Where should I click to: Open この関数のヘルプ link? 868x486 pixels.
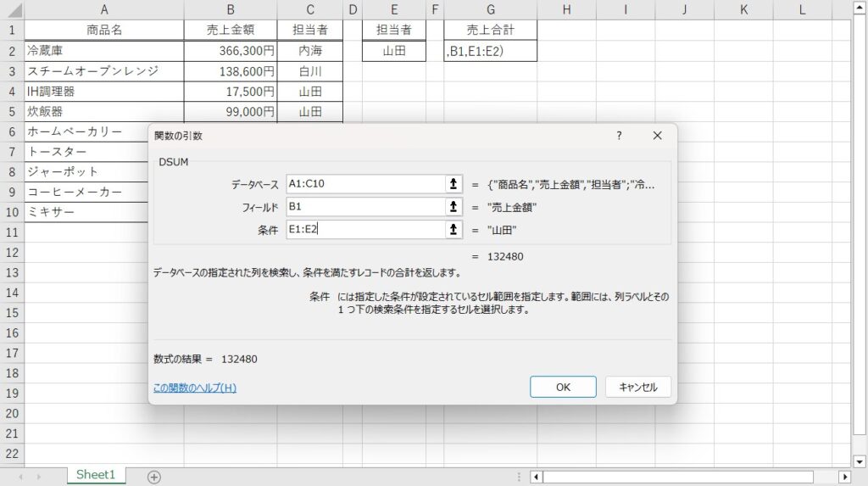pos(194,388)
